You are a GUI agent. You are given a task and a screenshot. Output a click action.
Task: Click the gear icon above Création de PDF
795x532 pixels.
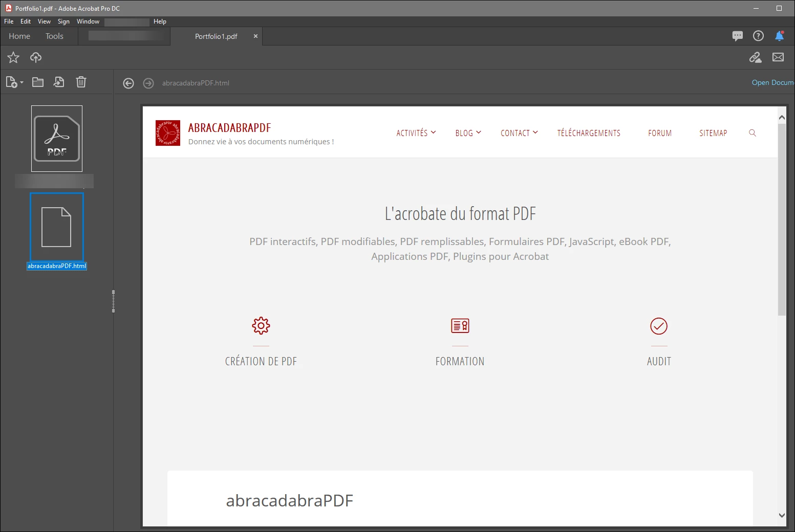pos(261,326)
